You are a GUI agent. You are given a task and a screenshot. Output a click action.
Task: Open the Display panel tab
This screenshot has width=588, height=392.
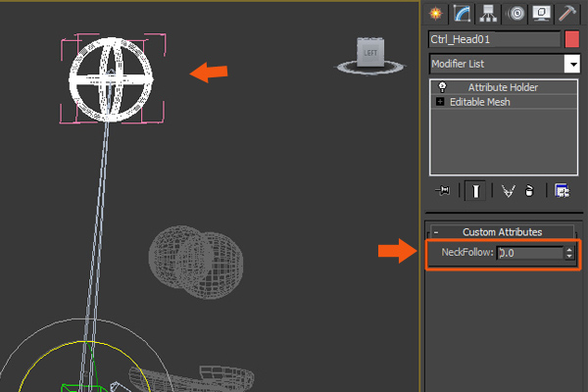pos(542,14)
